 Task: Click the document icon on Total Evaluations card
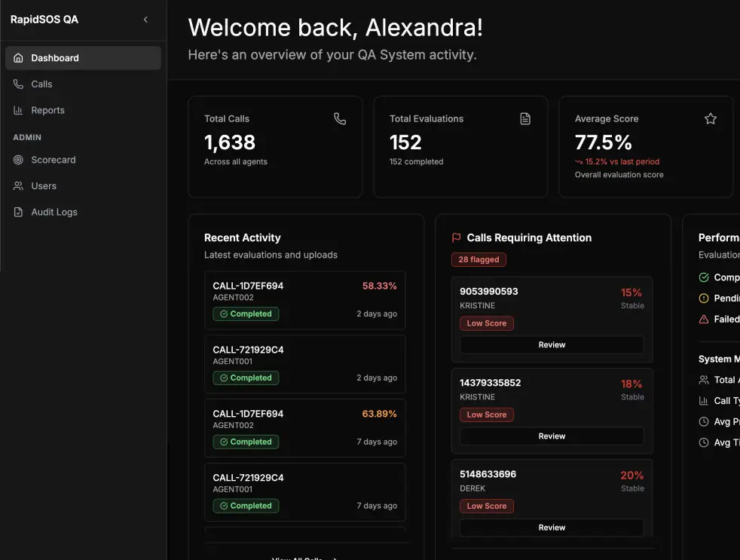525,118
